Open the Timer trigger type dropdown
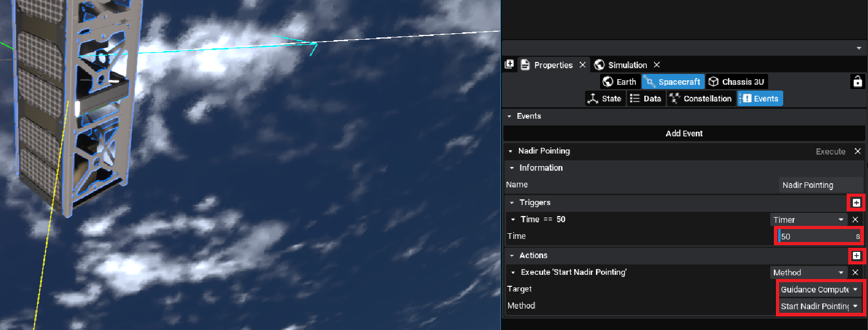The image size is (868, 330). [x=808, y=220]
